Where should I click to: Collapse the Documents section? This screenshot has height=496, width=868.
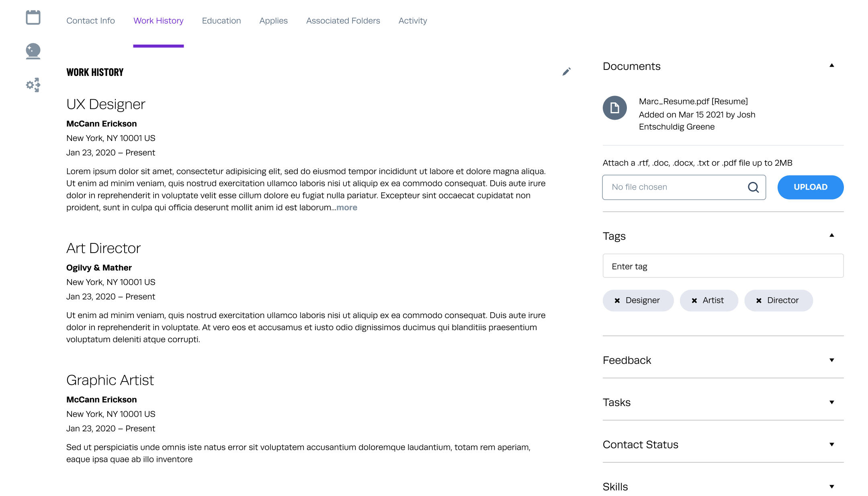tap(831, 65)
